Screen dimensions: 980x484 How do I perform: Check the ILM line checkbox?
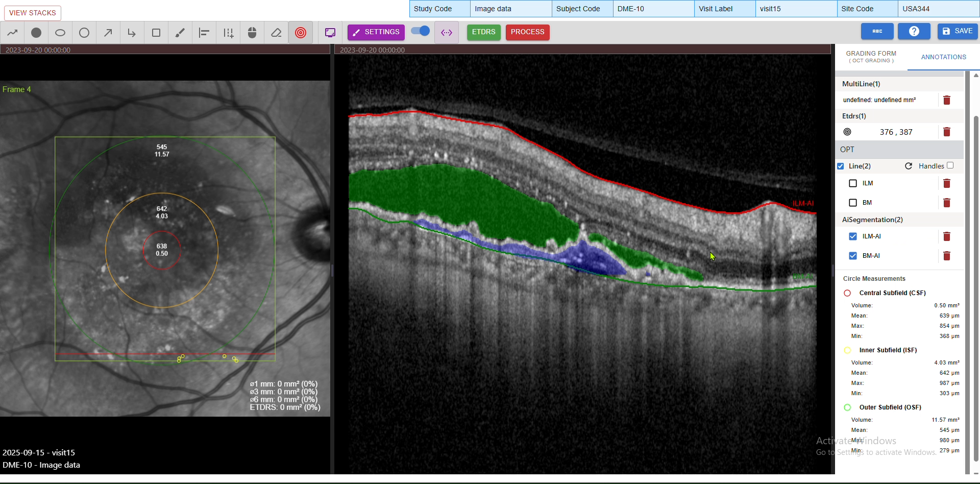[852, 183]
